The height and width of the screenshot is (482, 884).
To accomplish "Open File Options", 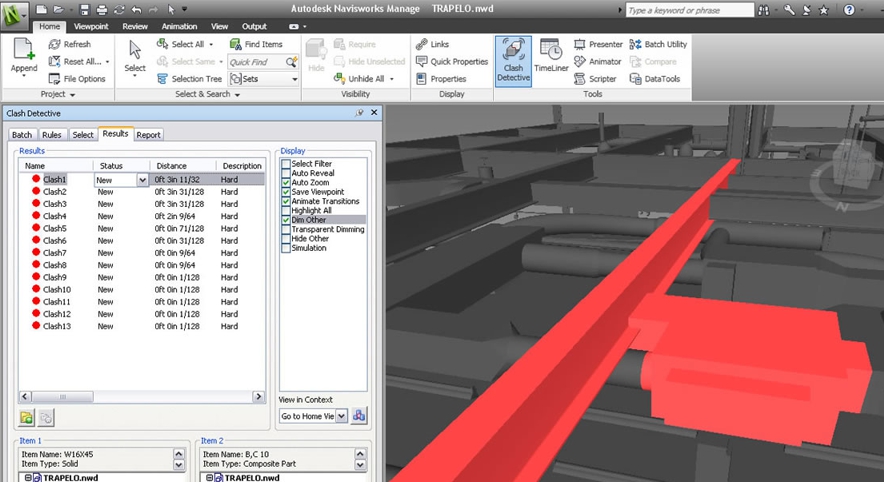I will pyautogui.click(x=77, y=79).
